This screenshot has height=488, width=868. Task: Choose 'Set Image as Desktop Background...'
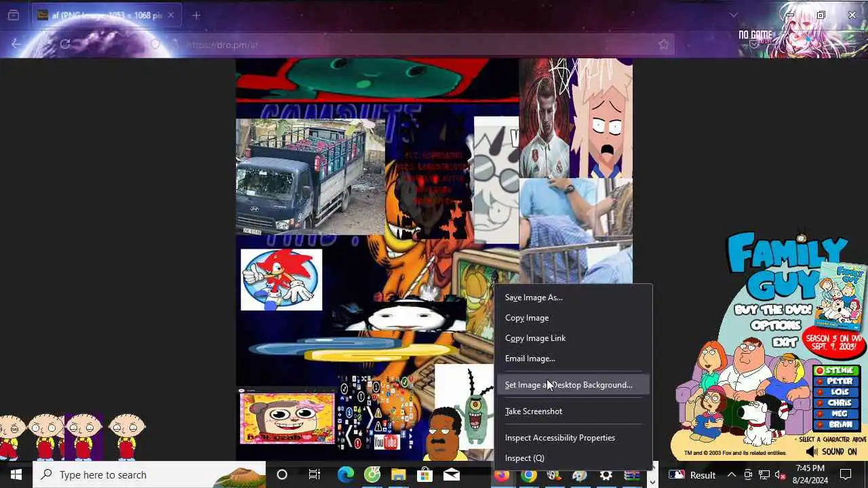click(x=573, y=385)
